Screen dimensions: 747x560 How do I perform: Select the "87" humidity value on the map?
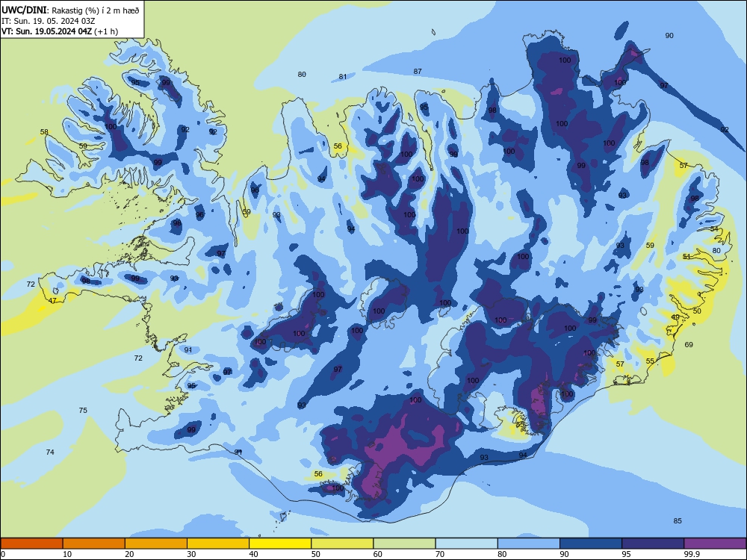coord(418,72)
